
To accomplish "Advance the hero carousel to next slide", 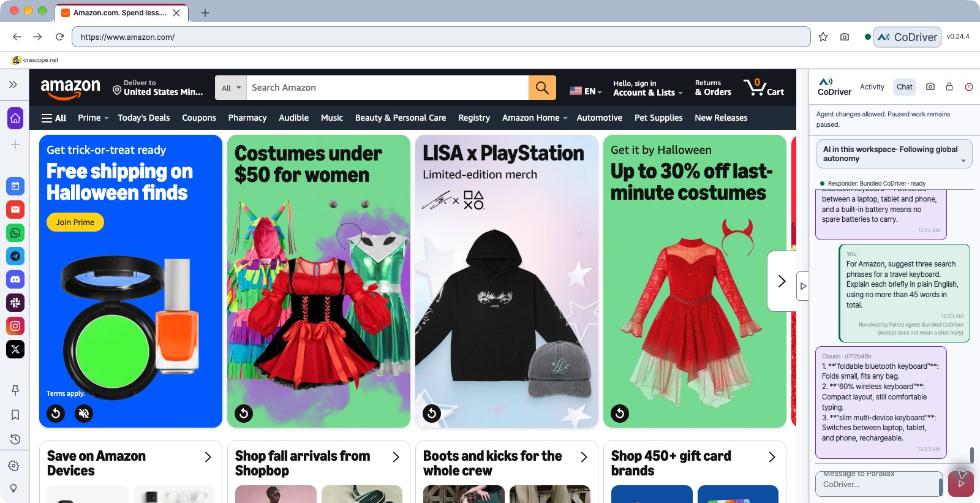I will click(782, 281).
